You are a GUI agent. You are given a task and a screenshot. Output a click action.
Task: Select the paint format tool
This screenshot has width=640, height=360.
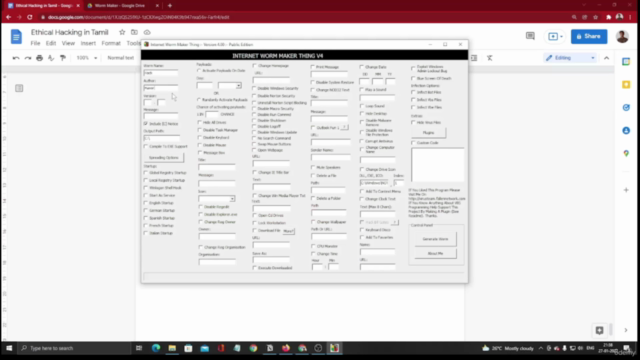pyautogui.click(x=63, y=58)
